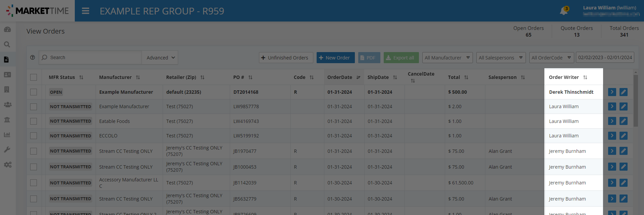Expand the Advanced search dropdown
This screenshot has width=644, height=215.
click(x=160, y=58)
